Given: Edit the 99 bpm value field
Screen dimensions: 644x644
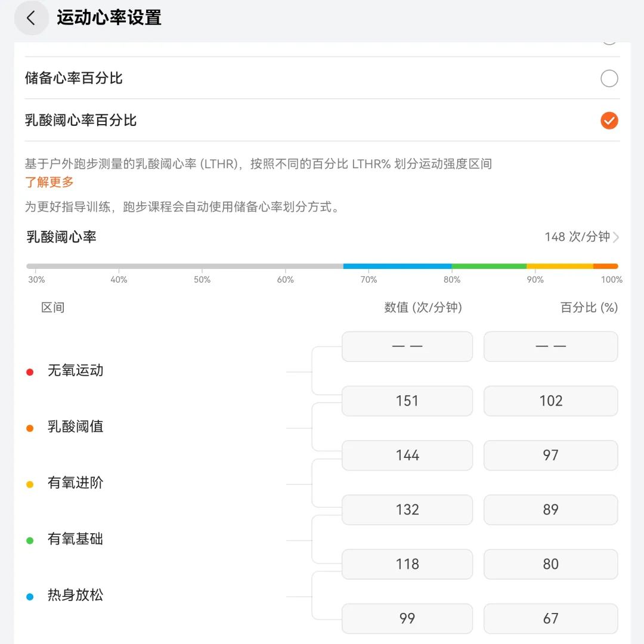Looking at the screenshot, I should coord(407,618).
